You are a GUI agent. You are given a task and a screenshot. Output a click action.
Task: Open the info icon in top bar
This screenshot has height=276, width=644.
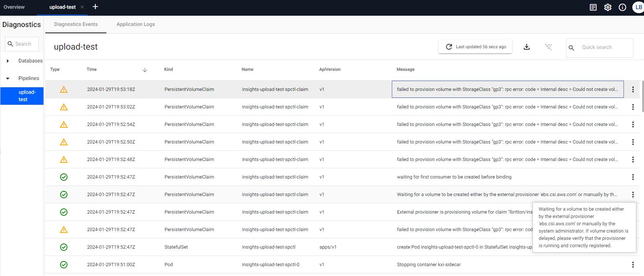[622, 7]
